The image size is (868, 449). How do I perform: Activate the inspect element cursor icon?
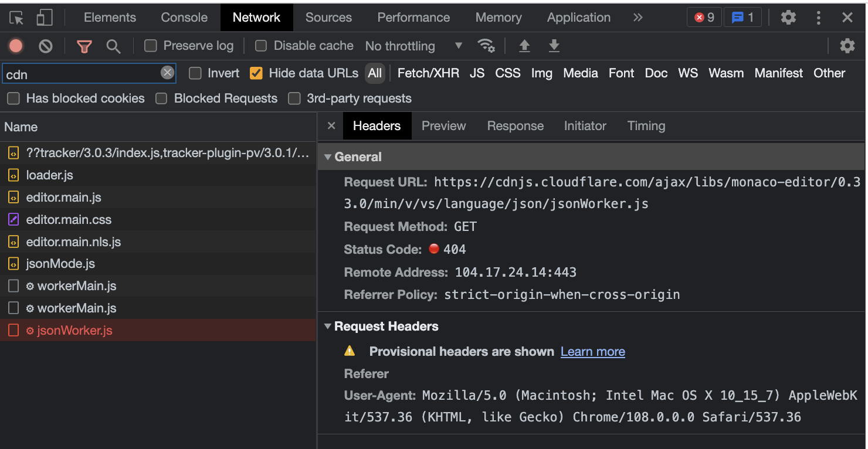(17, 17)
